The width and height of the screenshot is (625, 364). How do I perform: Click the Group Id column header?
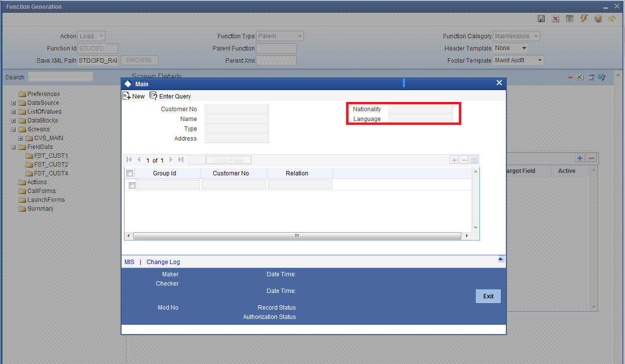pos(168,173)
